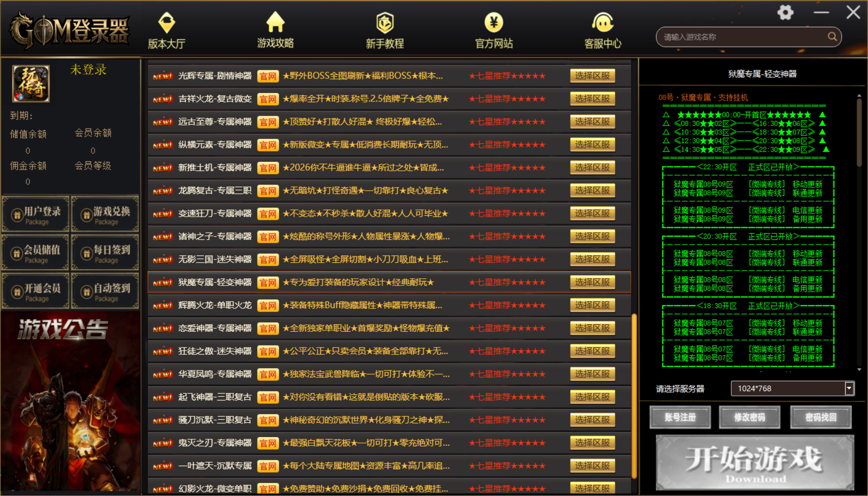This screenshot has width=868, height=496.
Task: Click 选择区服 for 光辉专属-剧情神器
Action: click(x=592, y=76)
